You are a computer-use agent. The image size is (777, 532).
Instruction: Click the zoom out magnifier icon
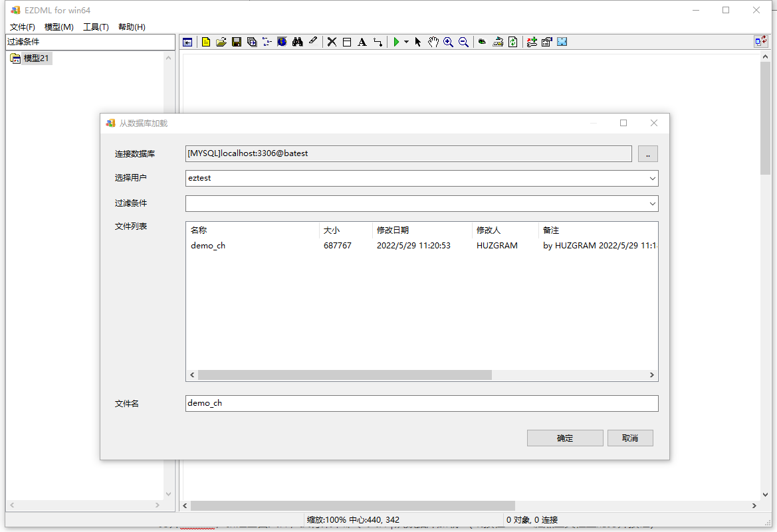click(464, 42)
